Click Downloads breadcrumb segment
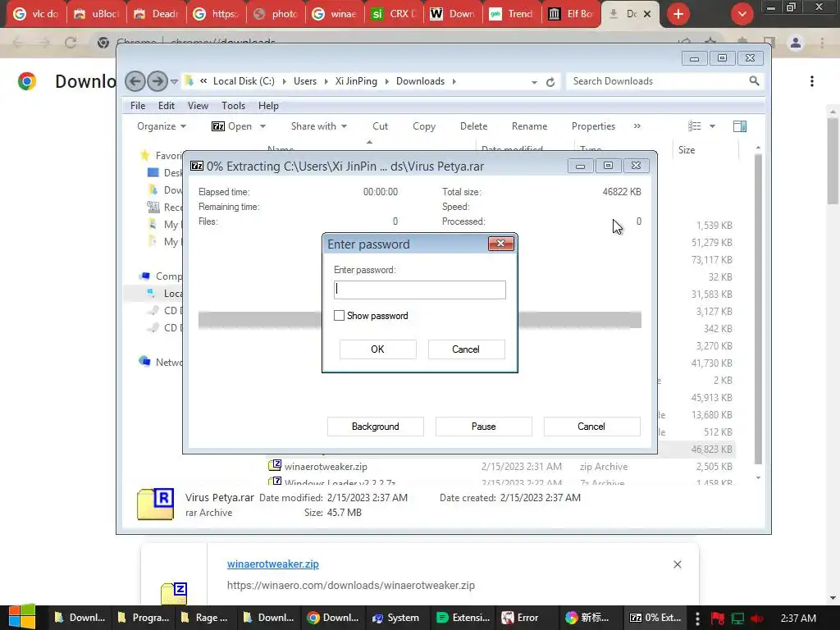The image size is (840, 630). (x=421, y=81)
